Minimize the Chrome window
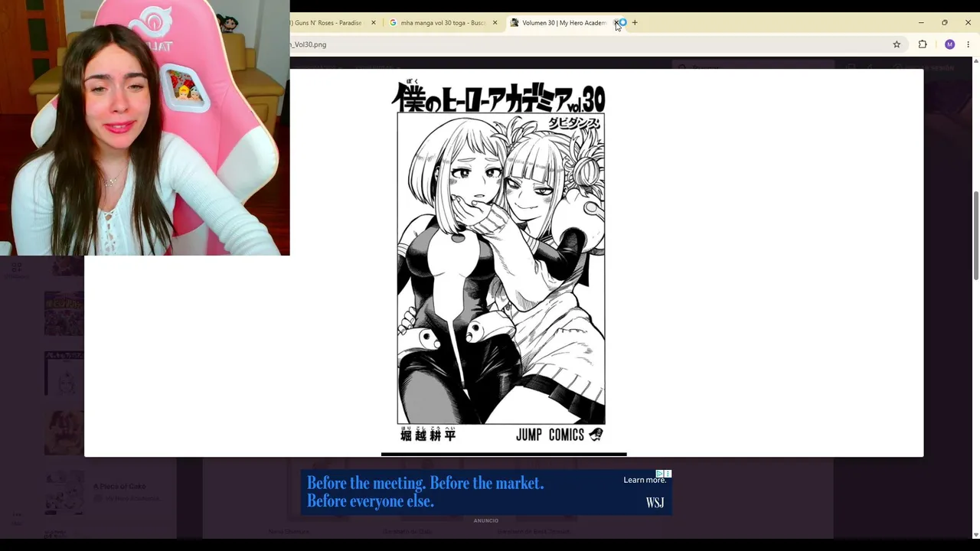Screen dimensions: 980x551 (921, 23)
